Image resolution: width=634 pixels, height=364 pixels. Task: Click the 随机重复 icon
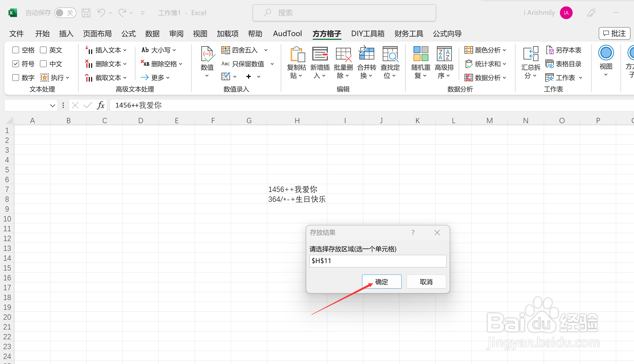tap(421, 54)
